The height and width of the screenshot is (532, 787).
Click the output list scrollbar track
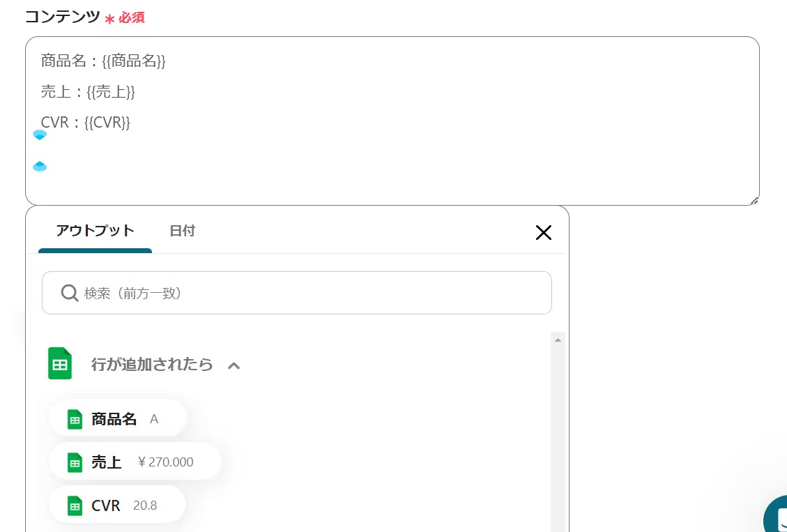558,436
